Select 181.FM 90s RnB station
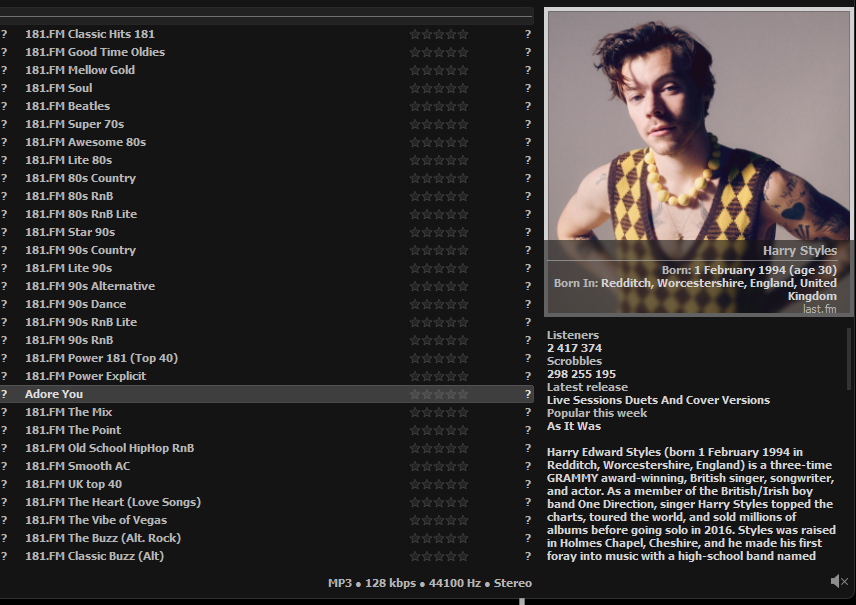This screenshot has width=856, height=605. coord(267,340)
